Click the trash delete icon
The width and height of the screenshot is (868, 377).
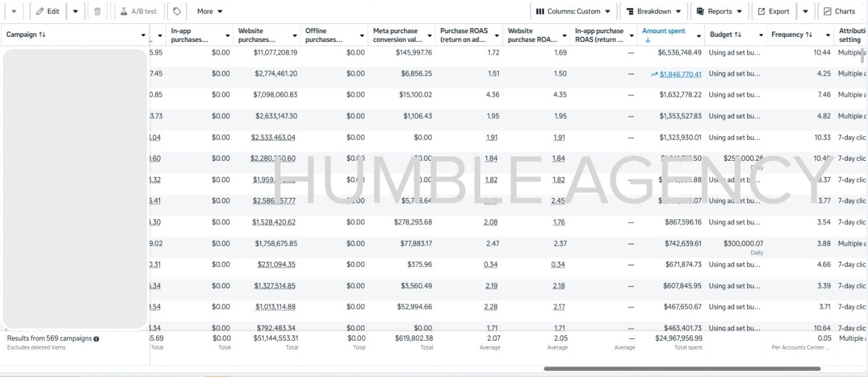coord(98,11)
